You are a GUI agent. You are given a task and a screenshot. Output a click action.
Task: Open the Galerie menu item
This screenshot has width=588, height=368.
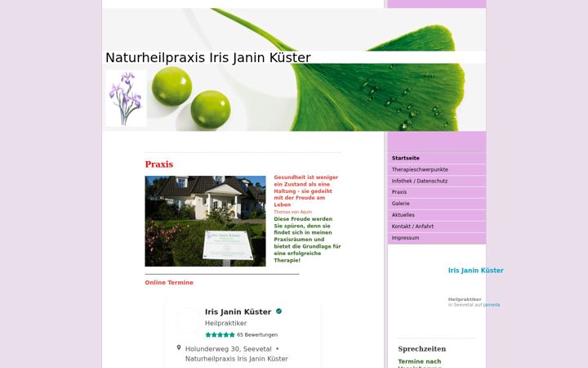click(437, 204)
